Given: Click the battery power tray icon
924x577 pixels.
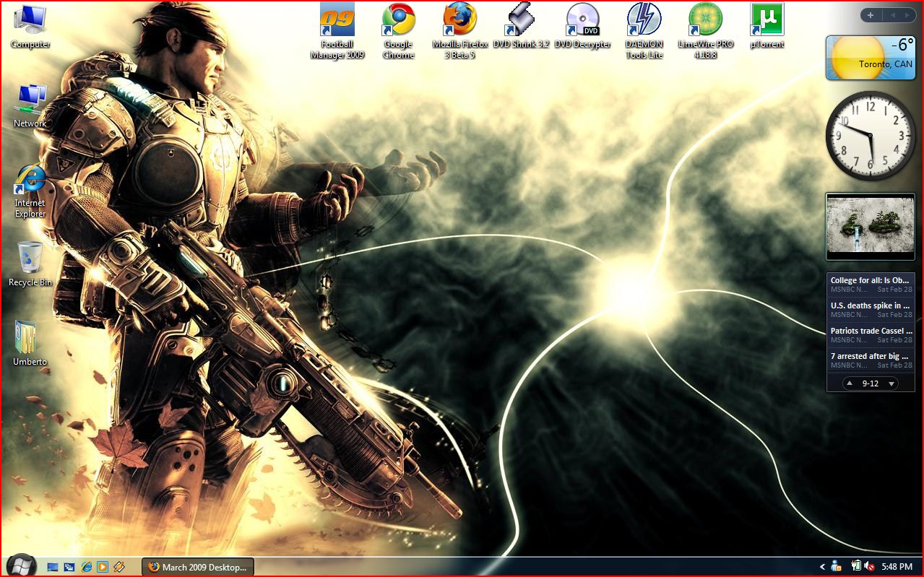Looking at the screenshot, I should [x=856, y=566].
